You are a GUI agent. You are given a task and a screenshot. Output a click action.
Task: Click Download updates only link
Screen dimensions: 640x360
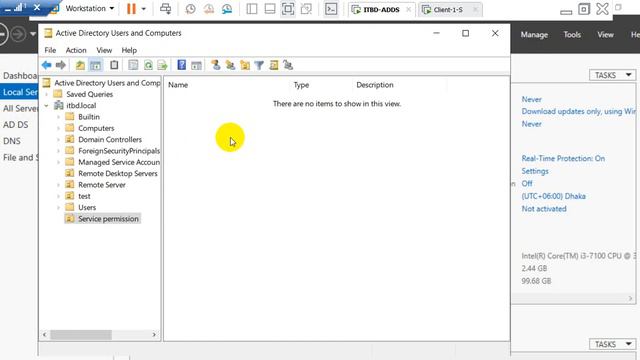tap(579, 111)
